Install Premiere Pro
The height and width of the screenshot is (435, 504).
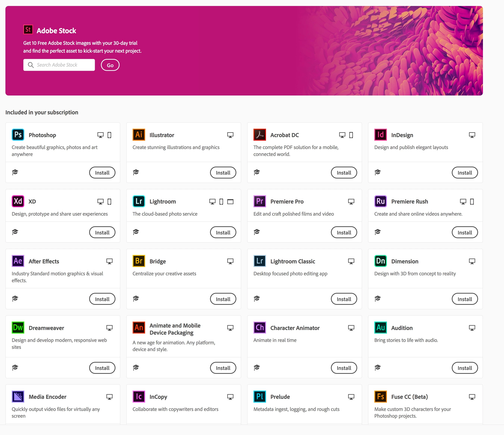(344, 232)
